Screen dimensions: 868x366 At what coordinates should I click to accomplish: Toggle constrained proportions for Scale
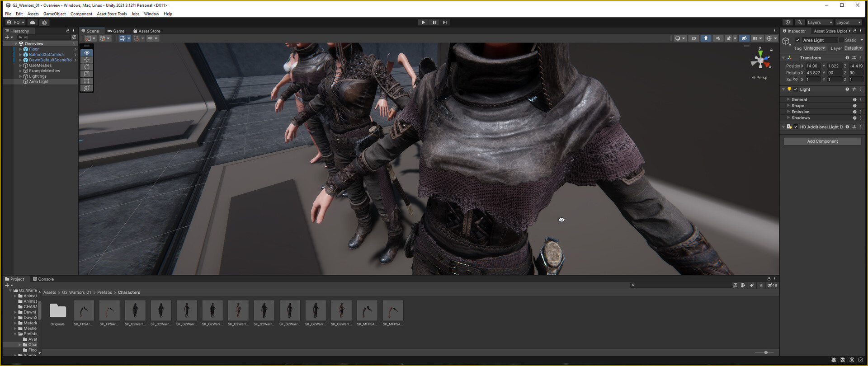click(796, 80)
